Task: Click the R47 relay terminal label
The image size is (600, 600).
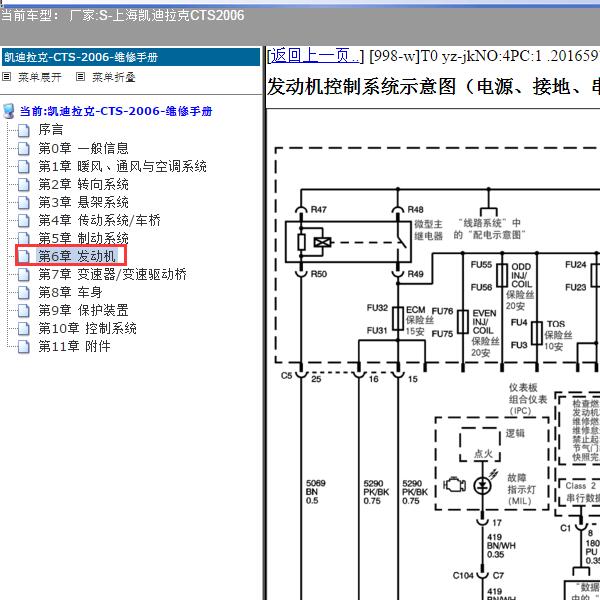Action: tap(319, 209)
